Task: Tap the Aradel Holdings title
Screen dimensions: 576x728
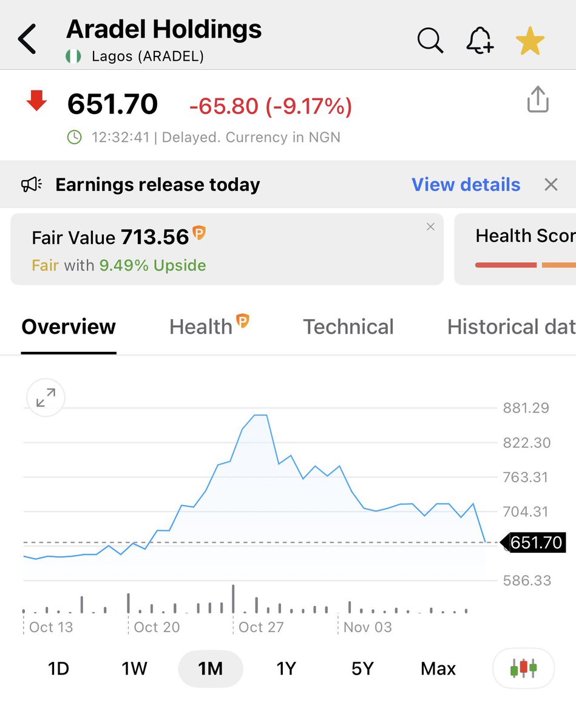Action: 164,29
